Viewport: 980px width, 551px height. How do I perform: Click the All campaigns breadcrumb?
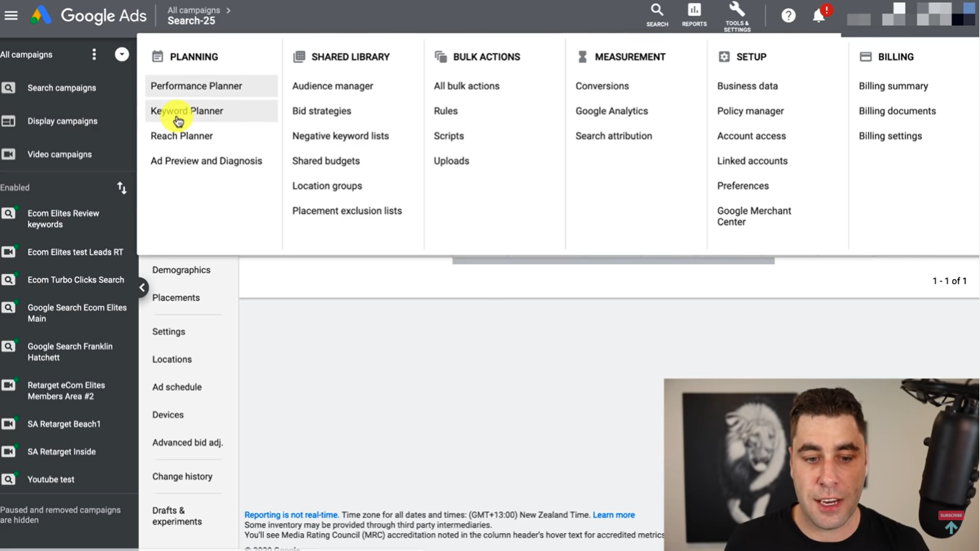(x=194, y=10)
